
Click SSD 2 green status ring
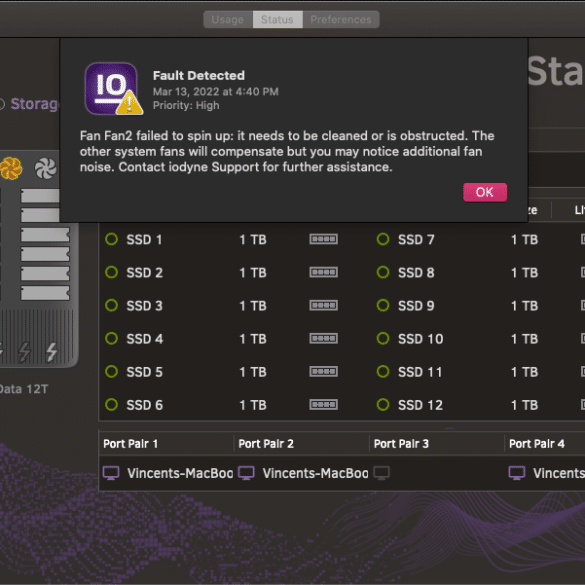click(111, 272)
